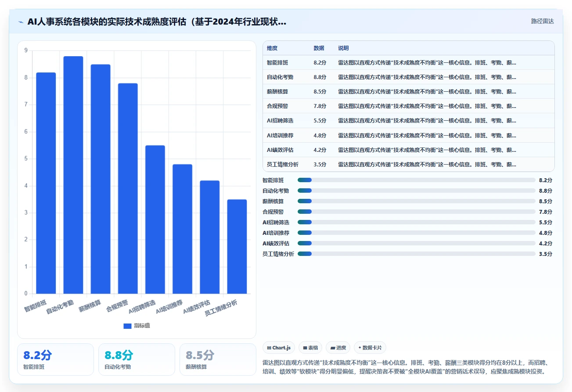
Task: Click the 4.8分 value in the table
Action: [320, 135]
